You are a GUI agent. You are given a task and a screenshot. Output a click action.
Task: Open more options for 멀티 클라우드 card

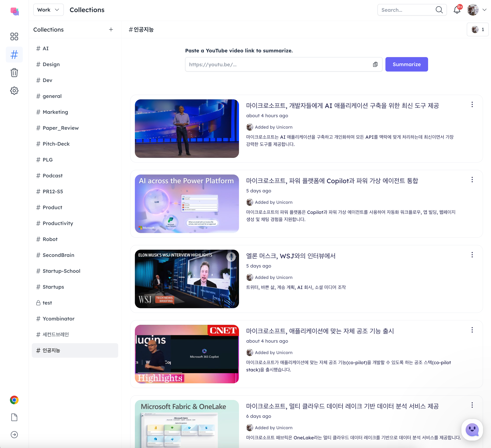472,405
